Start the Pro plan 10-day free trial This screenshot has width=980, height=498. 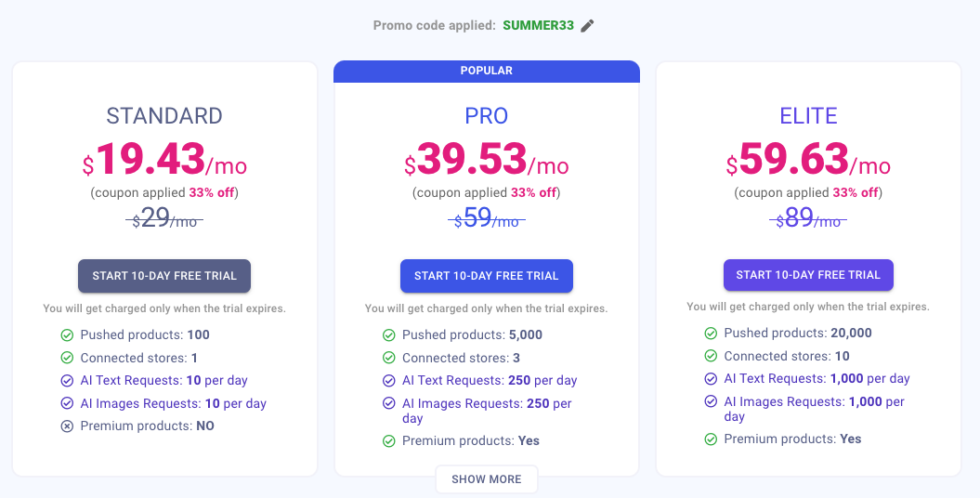487,276
